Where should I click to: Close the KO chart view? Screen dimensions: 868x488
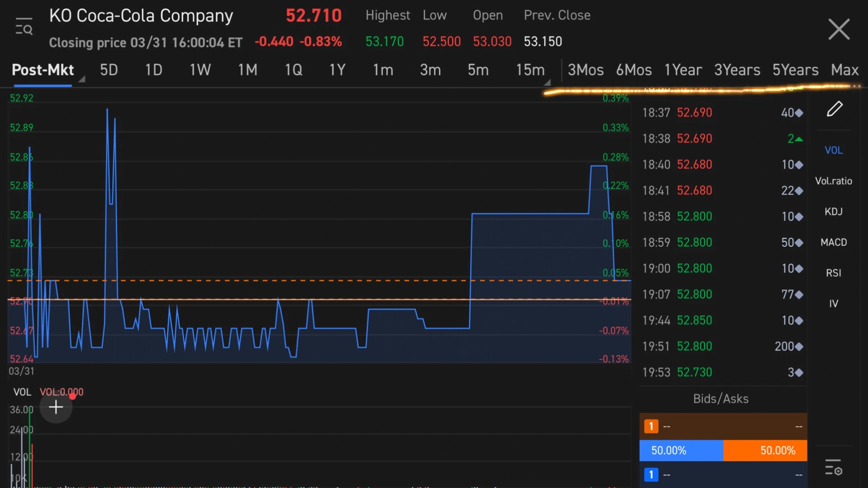coord(839,29)
